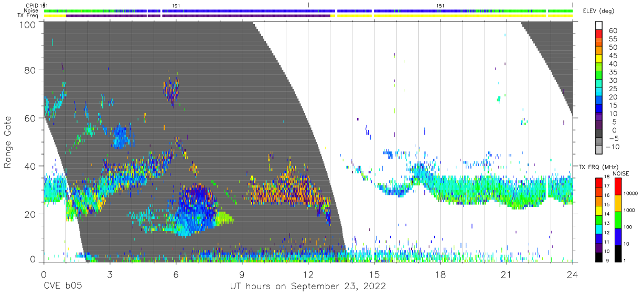The height and width of the screenshot is (297, 644).
Task: Click the Range Gate y-axis title
Action: coord(8,142)
